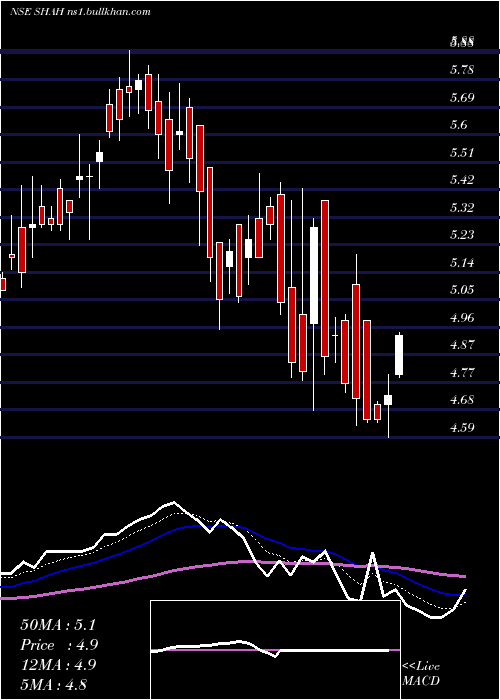Click the 50MA : 5.1 reading
Screen dimensions: 500x700
58,625
